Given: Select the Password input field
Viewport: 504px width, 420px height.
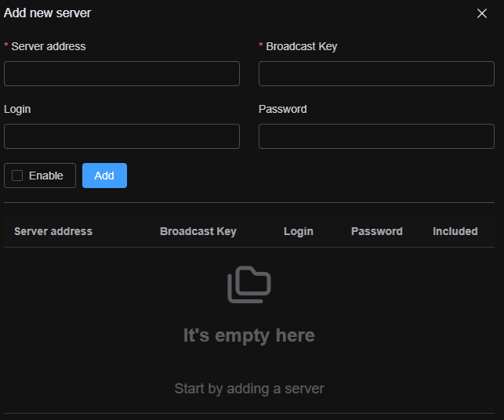Looking at the screenshot, I should (376, 136).
